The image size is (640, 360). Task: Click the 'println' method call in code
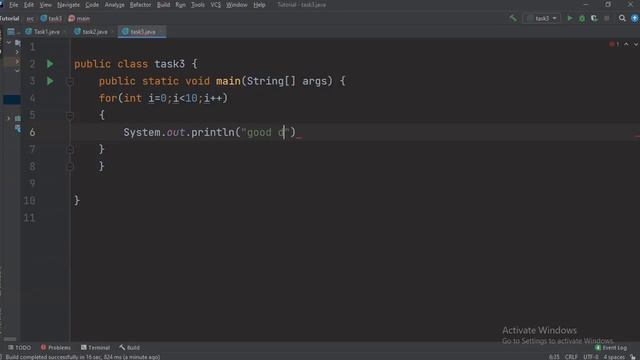point(213,132)
